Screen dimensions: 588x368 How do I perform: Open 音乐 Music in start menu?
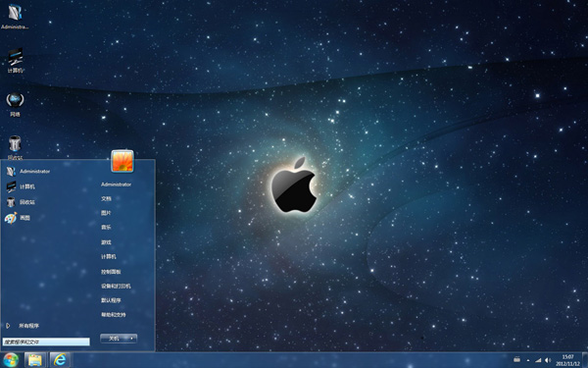pos(106,228)
